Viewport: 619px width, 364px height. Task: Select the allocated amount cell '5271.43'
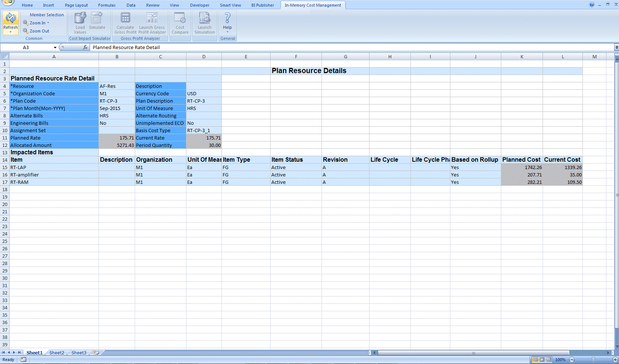click(117, 145)
